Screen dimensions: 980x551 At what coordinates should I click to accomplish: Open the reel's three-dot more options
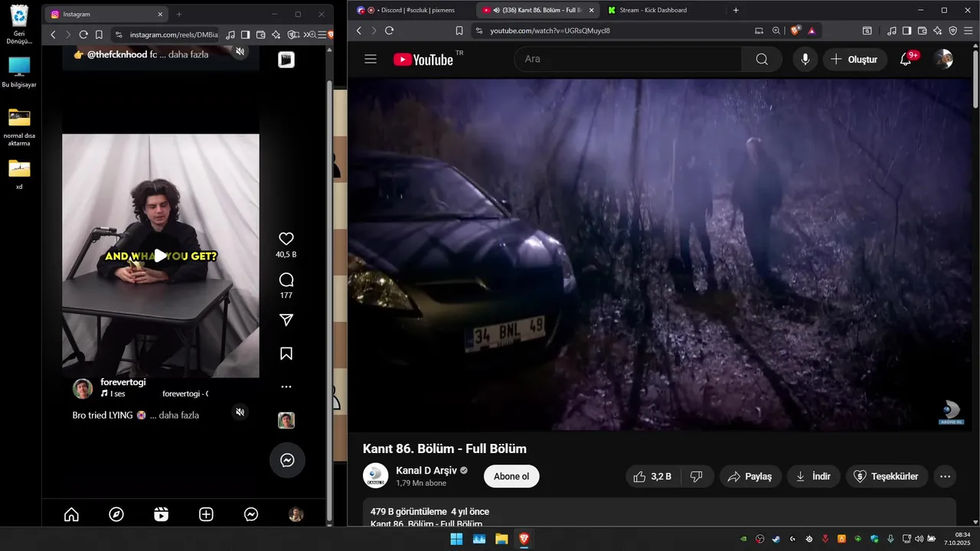click(286, 387)
